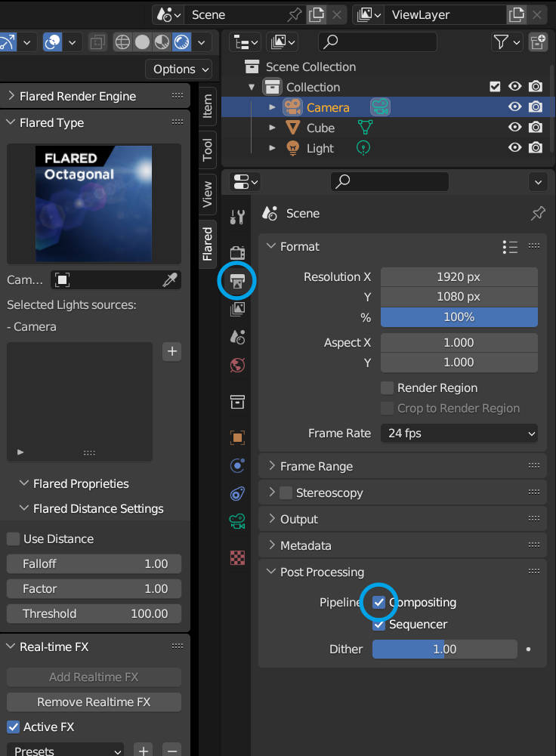Click the Format presets list icon

click(x=510, y=247)
